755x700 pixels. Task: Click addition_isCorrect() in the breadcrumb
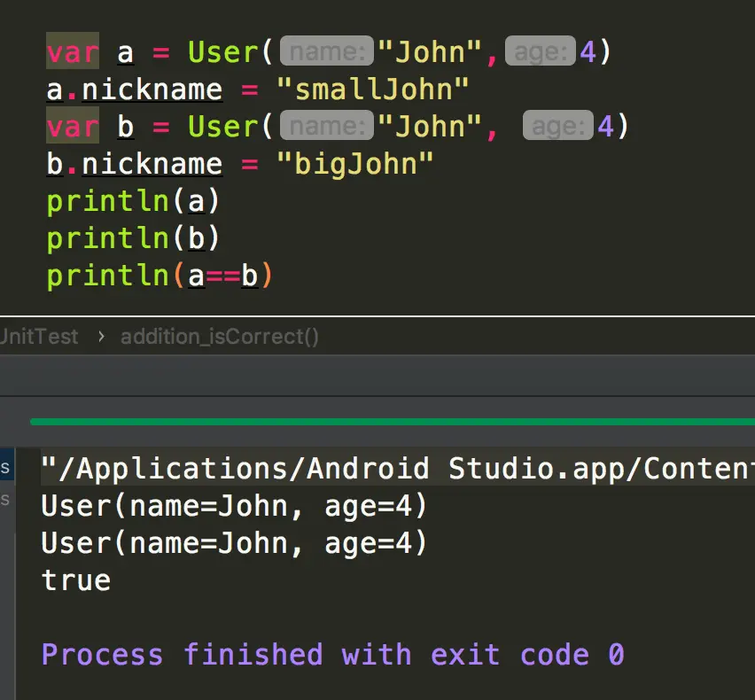pyautogui.click(x=220, y=337)
